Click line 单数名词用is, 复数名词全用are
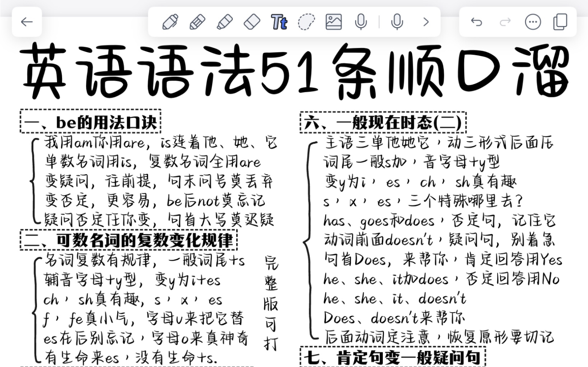Image resolution: width=588 pixels, height=367 pixels. coord(152,161)
